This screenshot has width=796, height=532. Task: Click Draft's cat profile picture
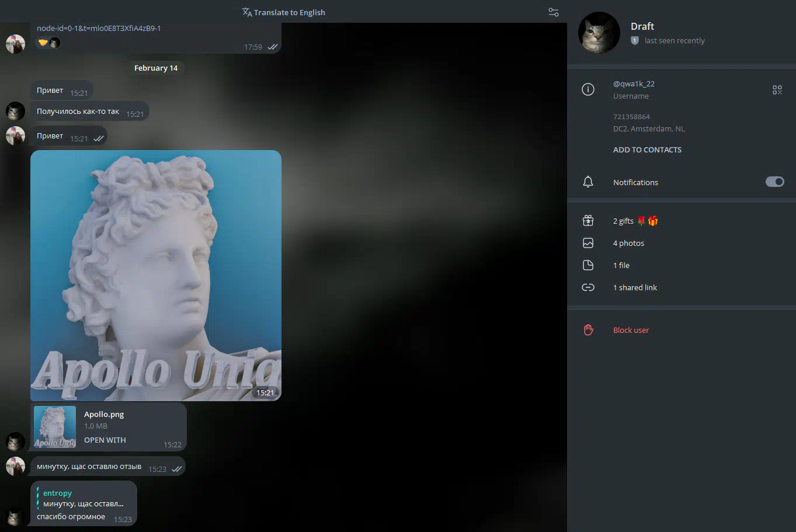coord(599,33)
